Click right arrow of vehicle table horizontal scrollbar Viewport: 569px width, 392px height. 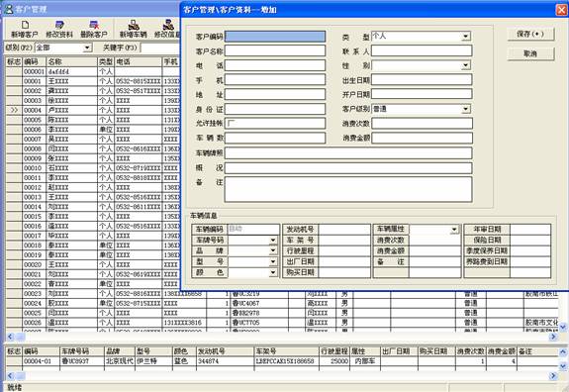[554, 376]
